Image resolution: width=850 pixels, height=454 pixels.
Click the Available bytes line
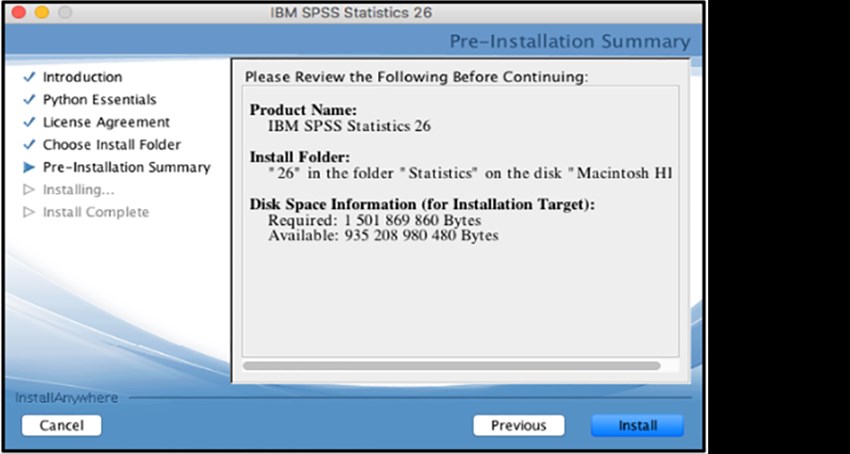click(x=383, y=235)
